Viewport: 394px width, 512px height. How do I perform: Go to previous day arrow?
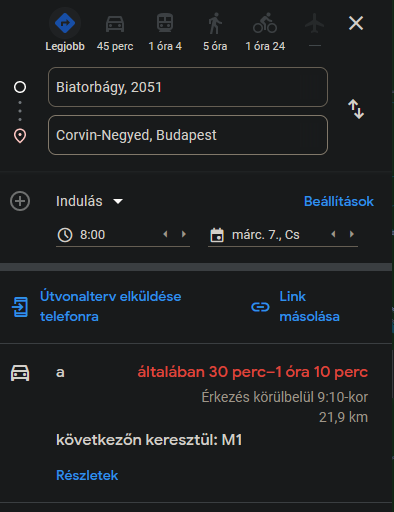tap(333, 234)
